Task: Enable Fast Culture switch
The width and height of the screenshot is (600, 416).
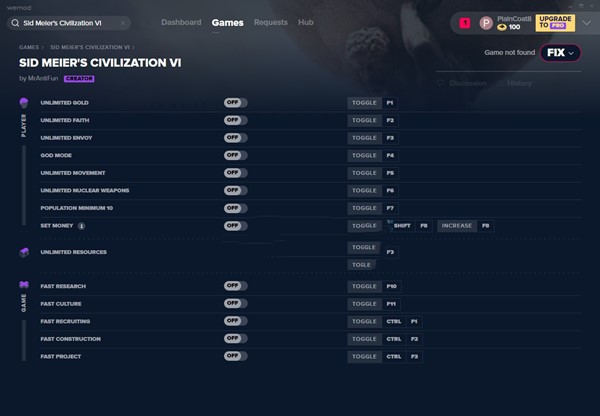Action: 235,303
